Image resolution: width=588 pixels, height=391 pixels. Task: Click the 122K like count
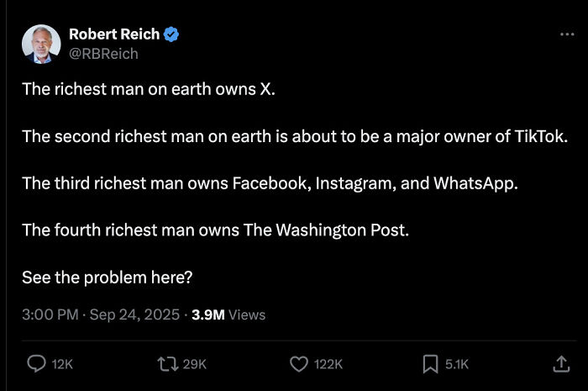[328, 364]
